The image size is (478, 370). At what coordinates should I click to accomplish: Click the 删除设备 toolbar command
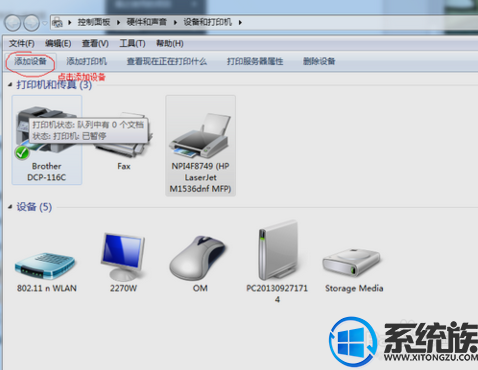click(x=319, y=61)
